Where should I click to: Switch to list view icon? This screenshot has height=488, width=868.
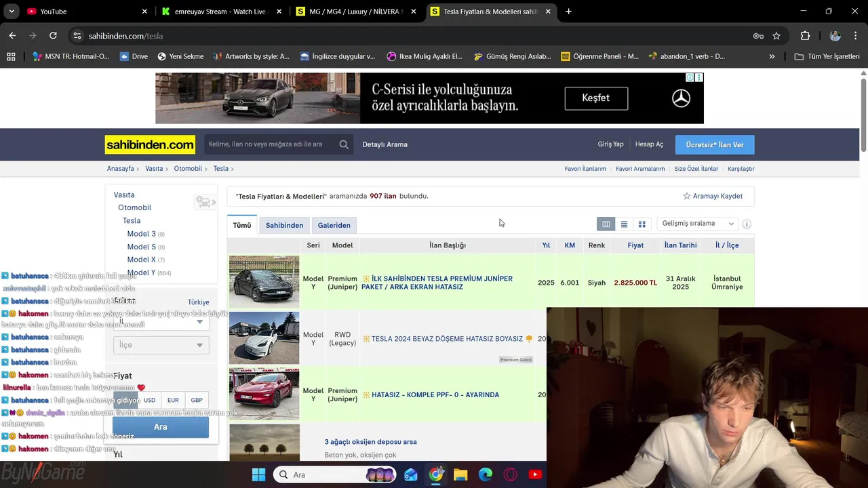(624, 224)
